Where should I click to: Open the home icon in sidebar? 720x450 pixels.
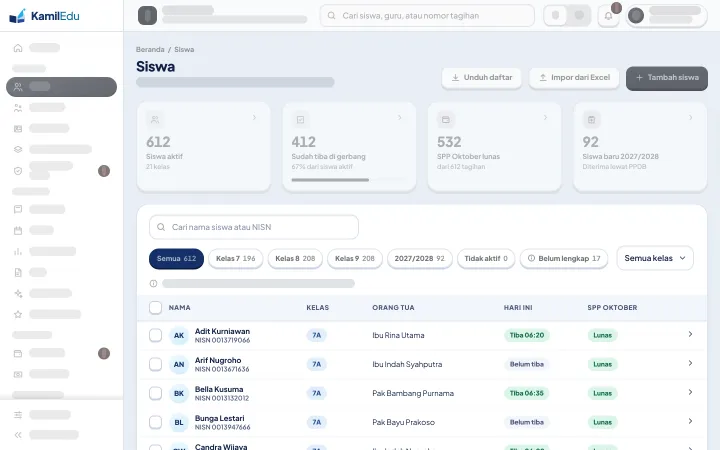tap(18, 48)
